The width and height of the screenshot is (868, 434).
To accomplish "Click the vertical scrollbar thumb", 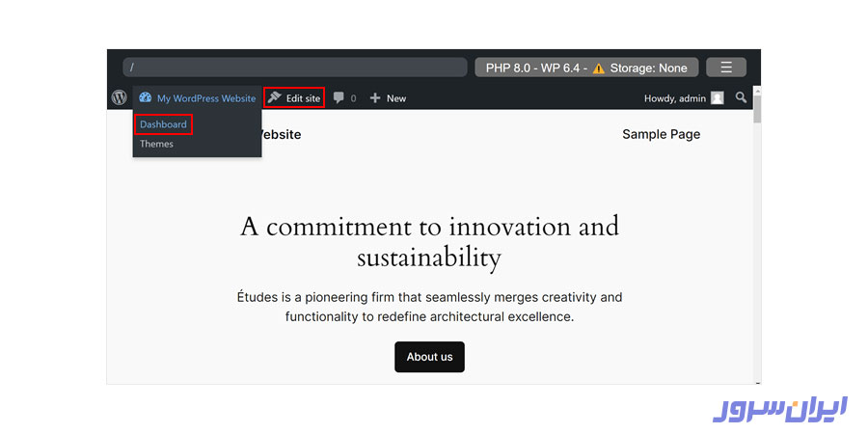I will click(757, 108).
